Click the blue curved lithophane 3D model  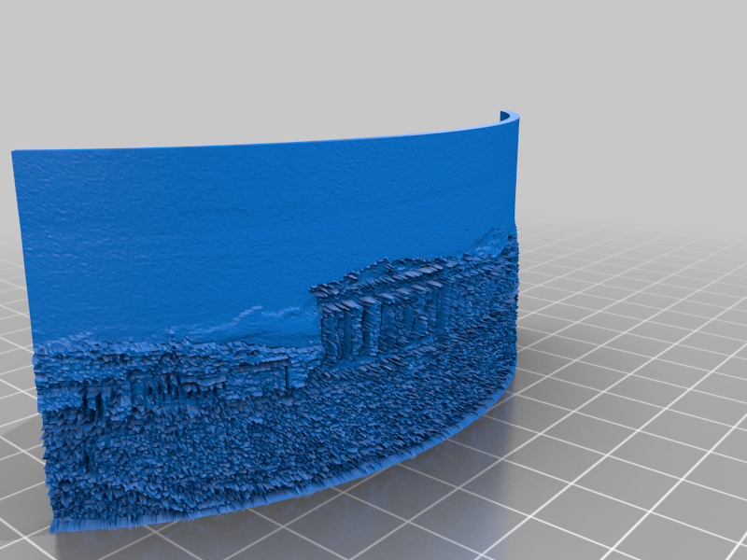point(265,321)
